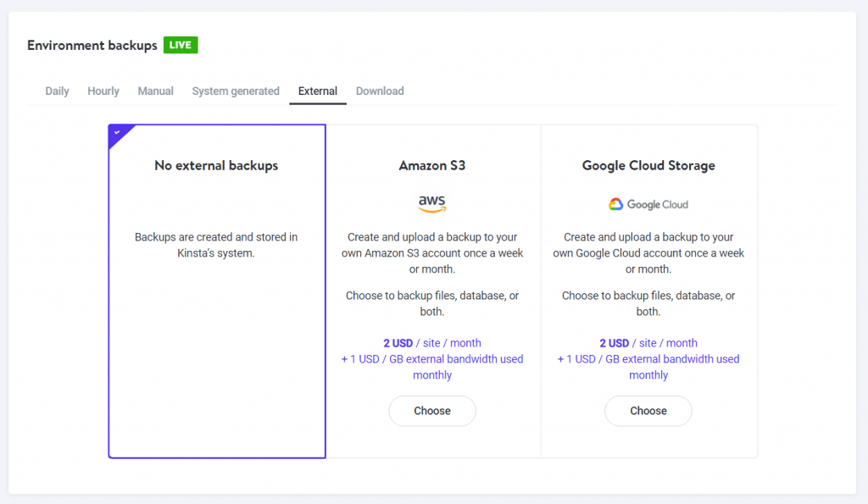Click the purple checkmark corner badge

point(118,133)
